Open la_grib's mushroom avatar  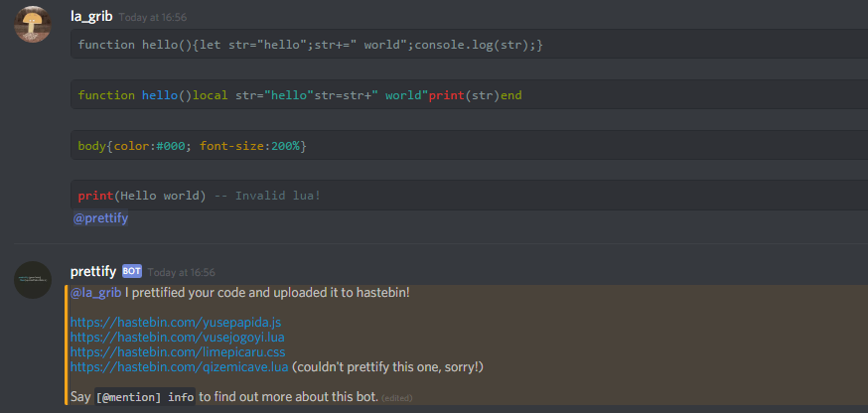pos(33,25)
